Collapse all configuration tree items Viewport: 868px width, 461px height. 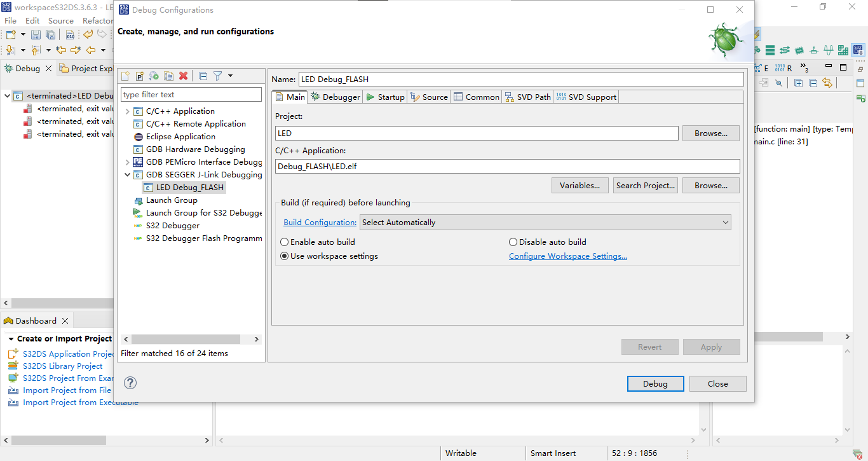pos(203,76)
